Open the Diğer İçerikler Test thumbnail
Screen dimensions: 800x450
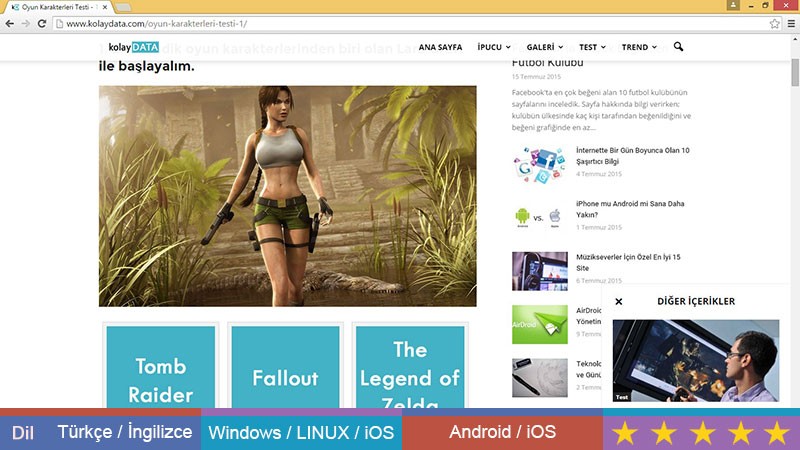[696, 360]
